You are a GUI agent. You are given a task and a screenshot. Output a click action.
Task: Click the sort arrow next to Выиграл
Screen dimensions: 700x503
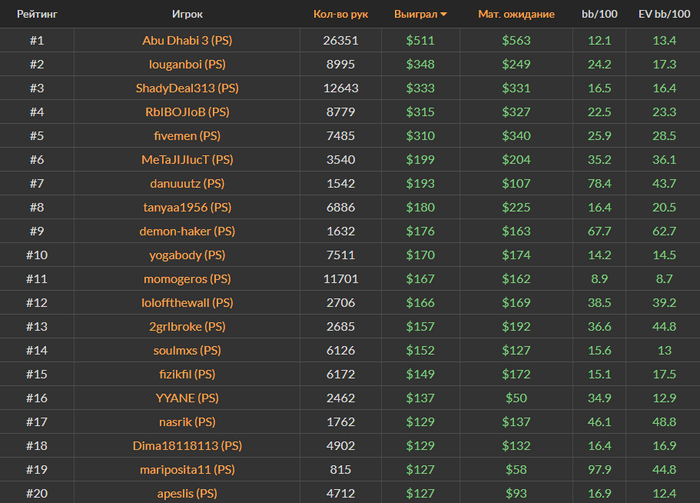pos(444,15)
